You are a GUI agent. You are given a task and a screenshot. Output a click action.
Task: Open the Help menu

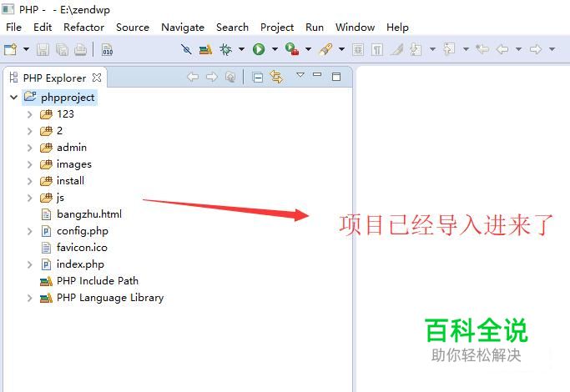[398, 28]
